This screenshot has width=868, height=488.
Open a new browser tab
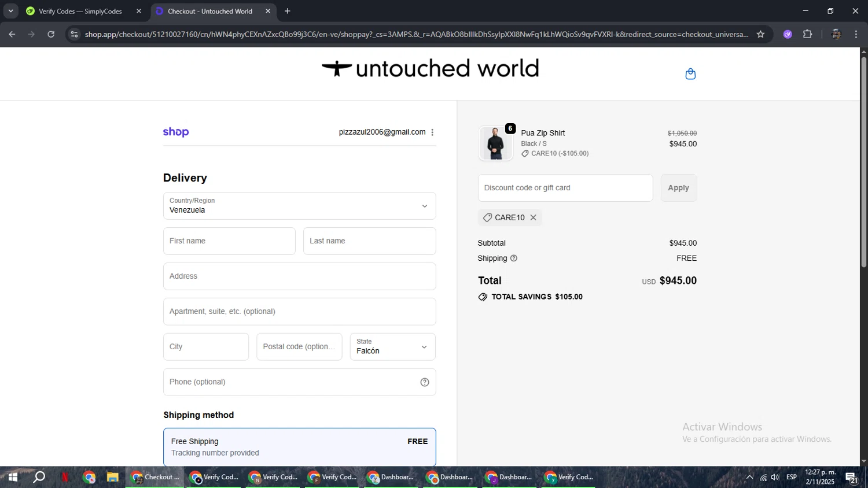pos(288,11)
